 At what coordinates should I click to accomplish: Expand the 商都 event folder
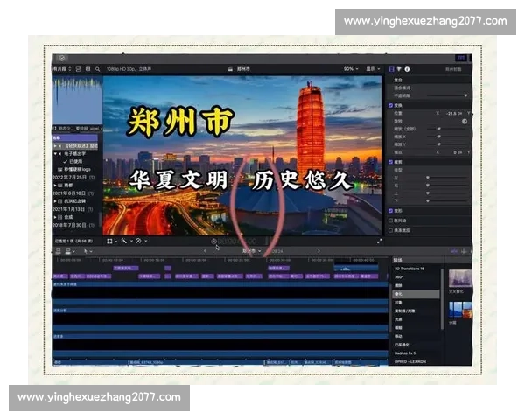55,185
